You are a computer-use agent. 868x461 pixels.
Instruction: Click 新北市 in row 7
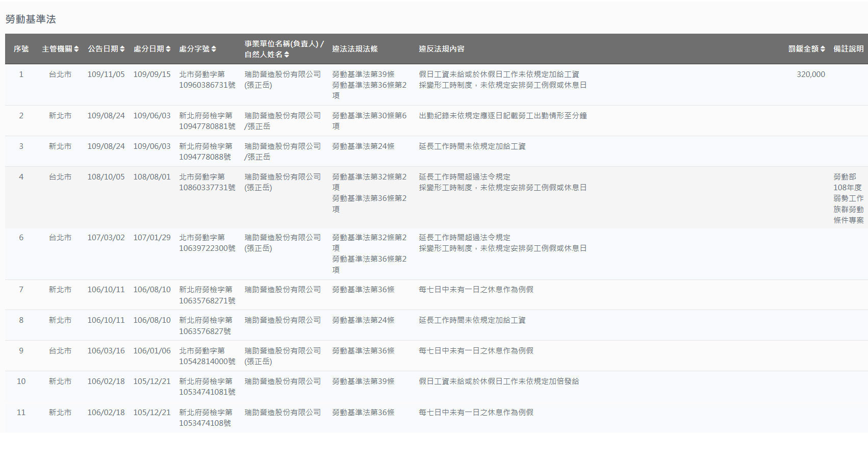[x=60, y=290]
